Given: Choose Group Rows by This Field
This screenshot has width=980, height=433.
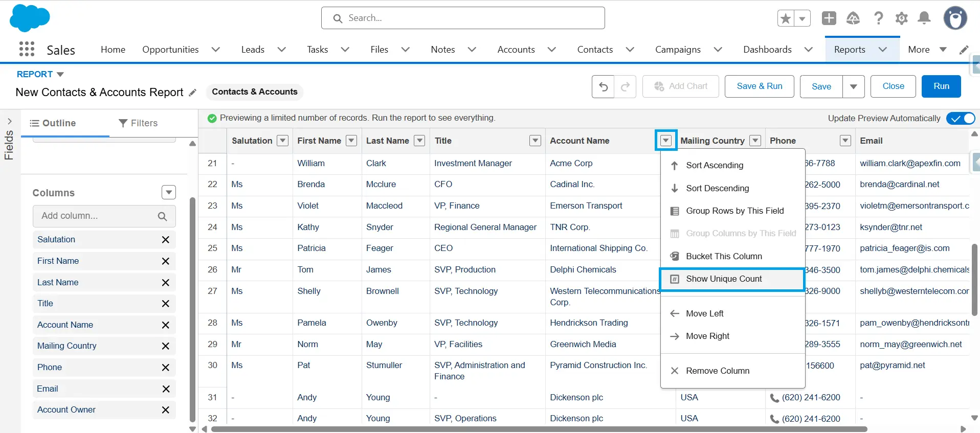Looking at the screenshot, I should coord(733,211).
